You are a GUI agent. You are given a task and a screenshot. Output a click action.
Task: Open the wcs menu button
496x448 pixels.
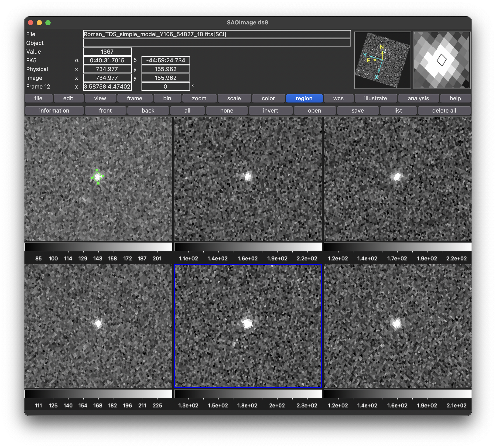click(338, 98)
